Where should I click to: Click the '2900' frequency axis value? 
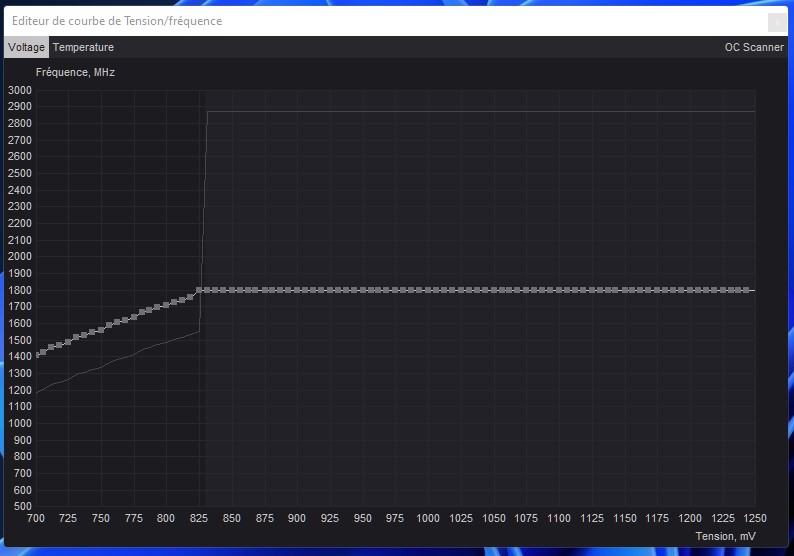[20, 107]
